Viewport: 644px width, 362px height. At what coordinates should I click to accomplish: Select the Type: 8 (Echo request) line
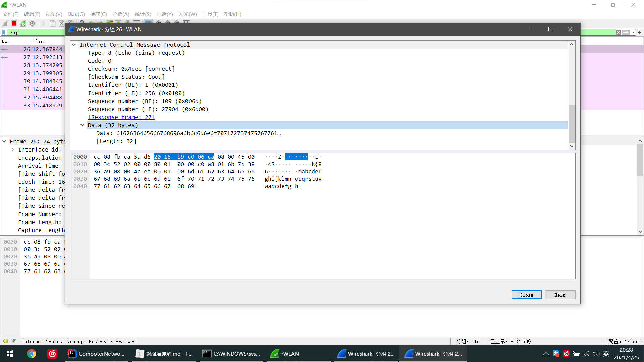[136, 53]
